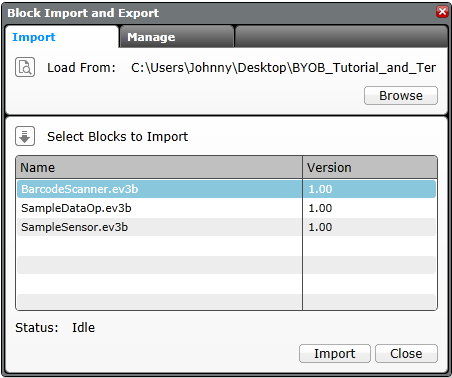This screenshot has height=378, width=452.
Task: Choose SampleSensor.ev3b from the list
Action: [160, 227]
